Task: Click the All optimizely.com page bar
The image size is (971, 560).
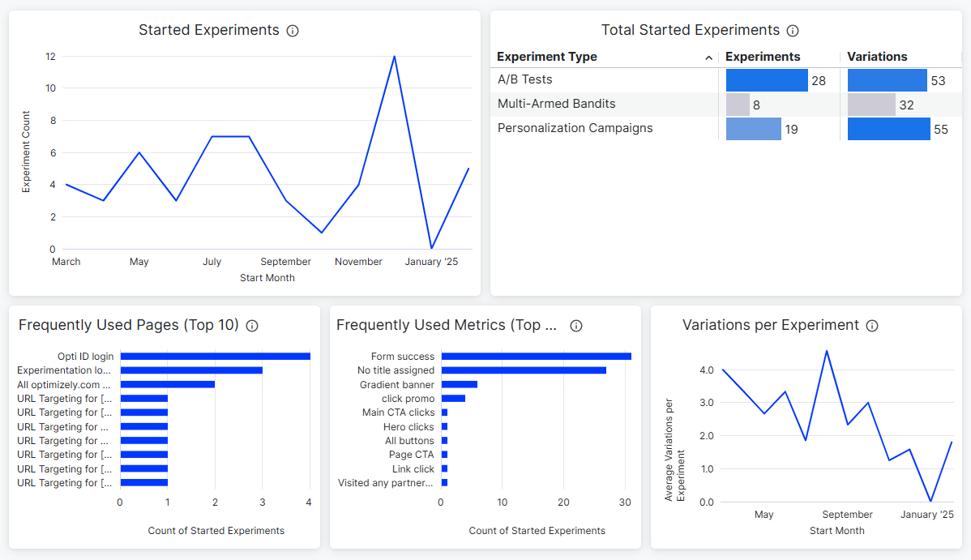Action: point(168,385)
